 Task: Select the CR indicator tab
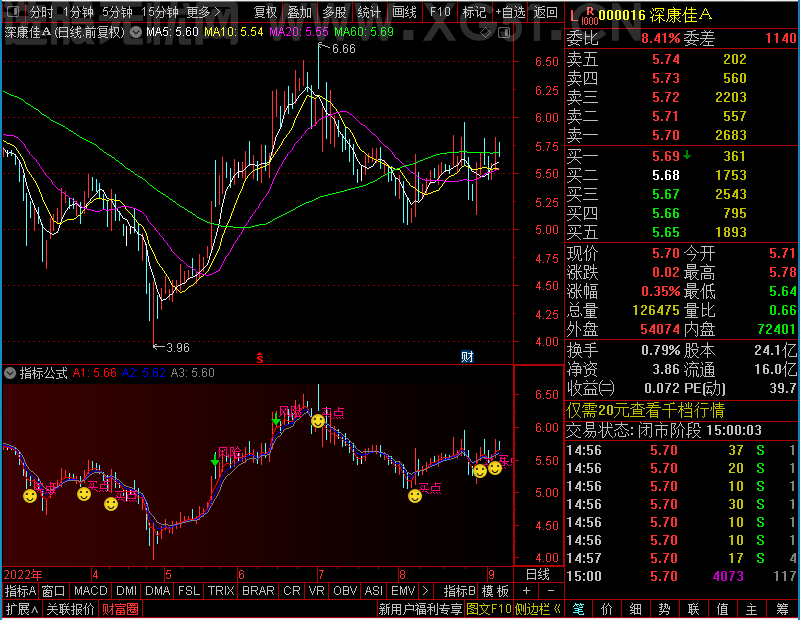(x=292, y=591)
